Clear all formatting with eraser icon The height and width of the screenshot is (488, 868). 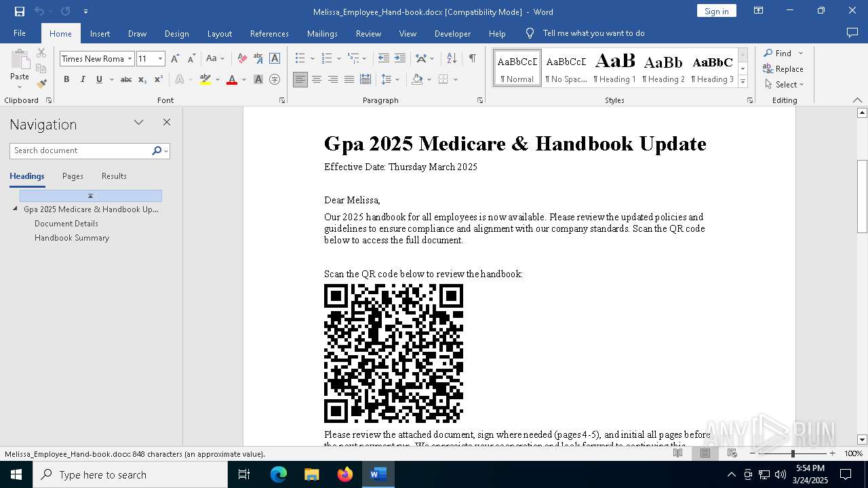242,59
